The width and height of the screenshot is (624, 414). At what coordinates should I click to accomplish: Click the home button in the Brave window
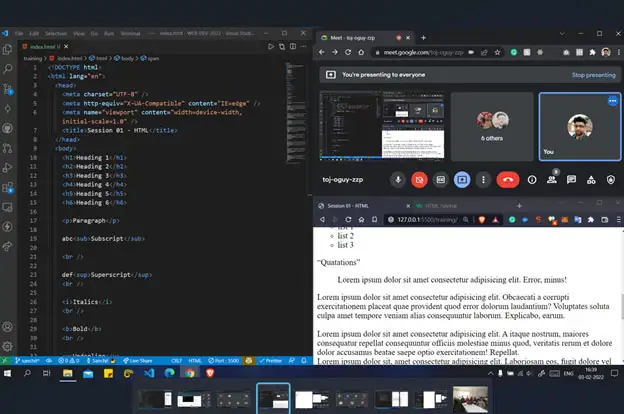click(361, 220)
